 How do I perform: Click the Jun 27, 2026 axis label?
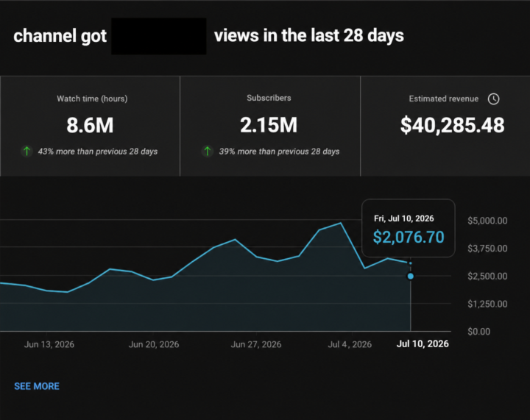click(256, 344)
